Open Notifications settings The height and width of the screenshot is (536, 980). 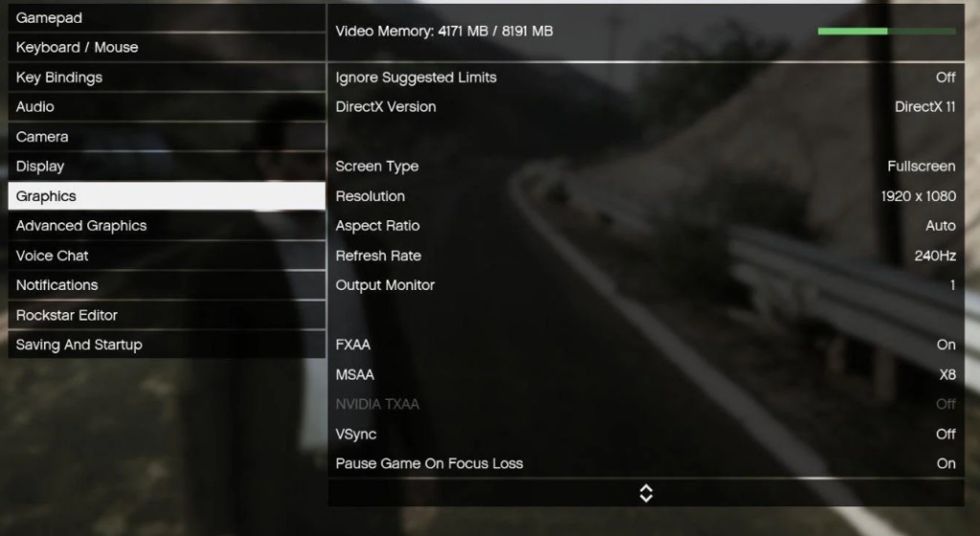167,285
